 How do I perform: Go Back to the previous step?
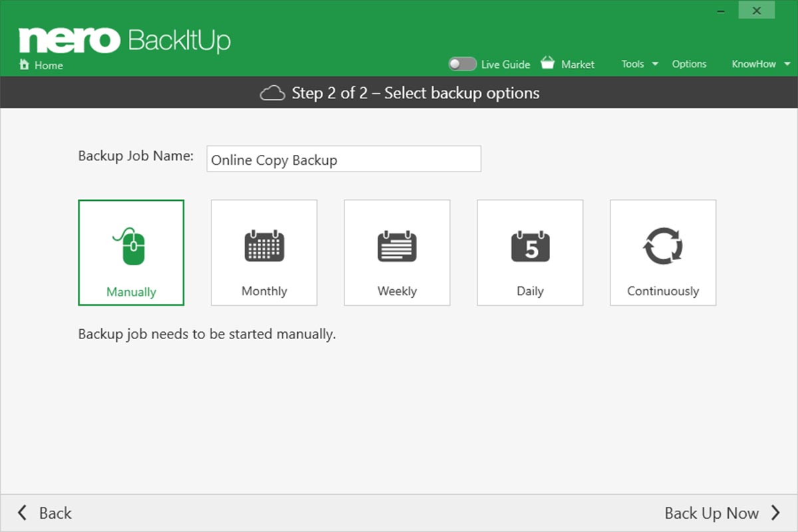(44, 513)
